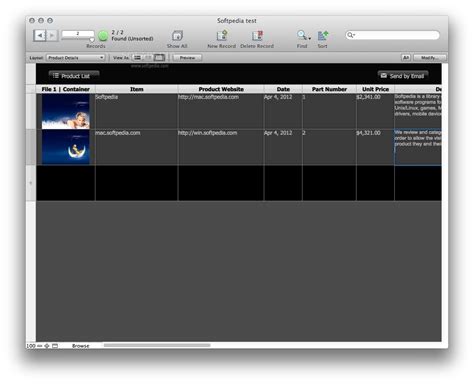Click the Delete Record icon

[257, 35]
